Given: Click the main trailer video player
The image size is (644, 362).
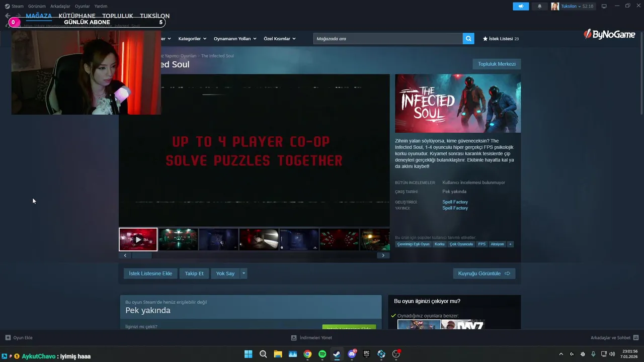Looking at the screenshot, I should (254, 150).
